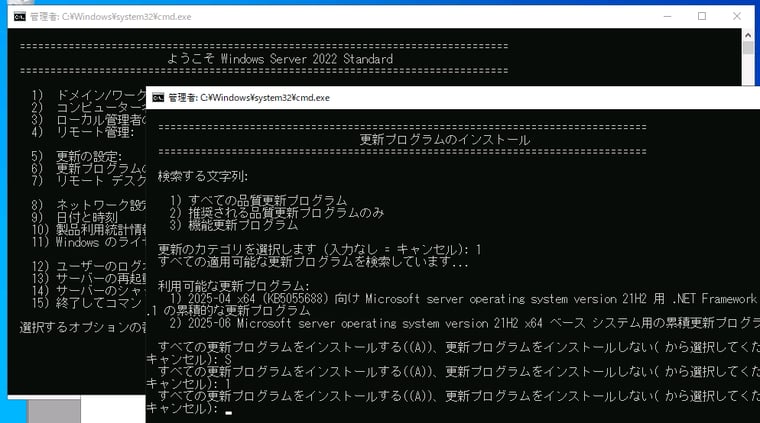760x423 pixels.
Task: Select menu line 12 ユーザーのログオフ
Action: pyautogui.click(x=89, y=266)
